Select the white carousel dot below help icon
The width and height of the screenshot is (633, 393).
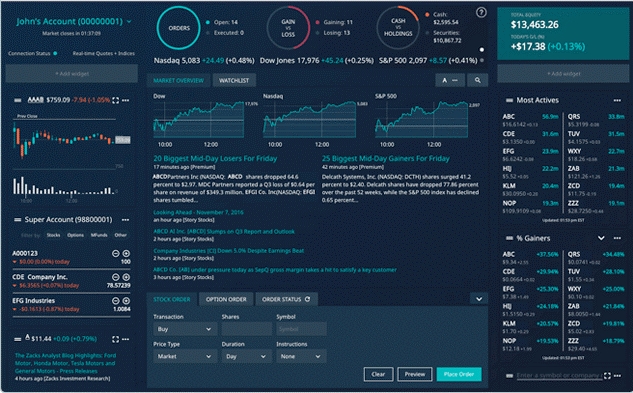[x=482, y=50]
